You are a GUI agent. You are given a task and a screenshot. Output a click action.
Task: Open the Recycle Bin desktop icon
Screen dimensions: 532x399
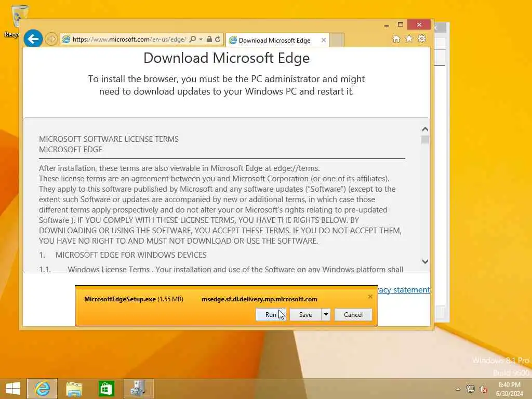[x=14, y=21]
